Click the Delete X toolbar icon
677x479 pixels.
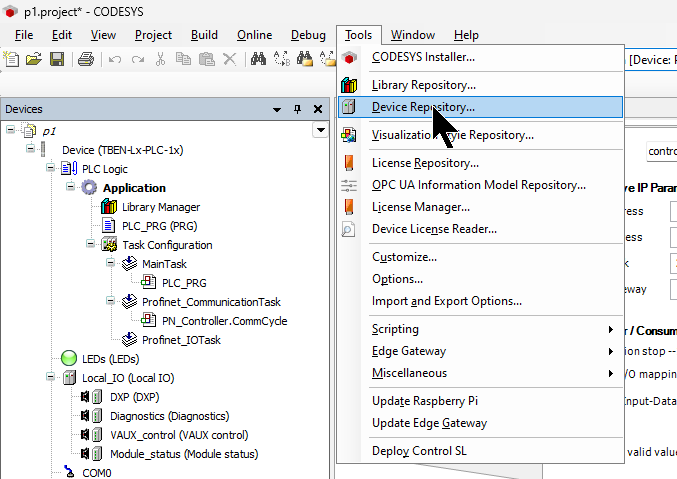[x=230, y=59]
